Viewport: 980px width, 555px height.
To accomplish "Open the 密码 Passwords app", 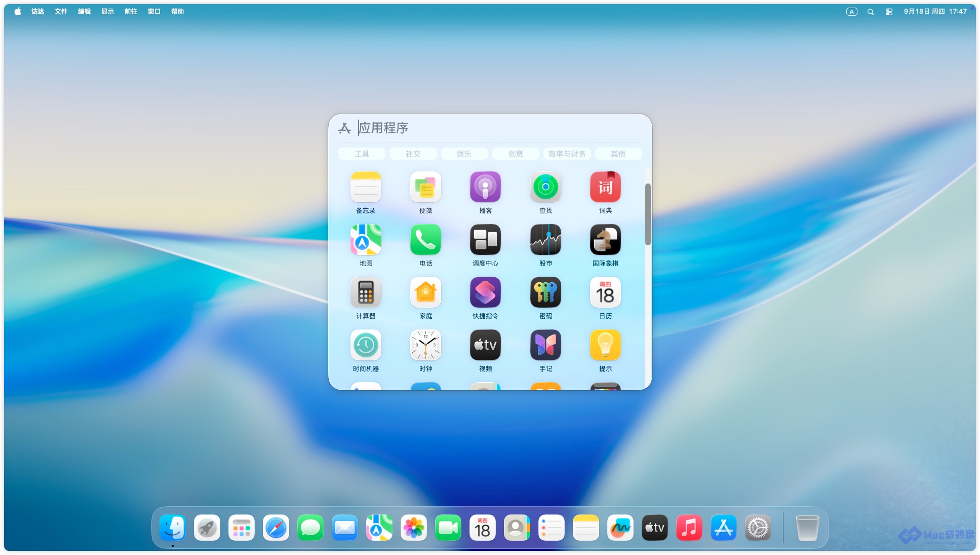I will click(545, 292).
